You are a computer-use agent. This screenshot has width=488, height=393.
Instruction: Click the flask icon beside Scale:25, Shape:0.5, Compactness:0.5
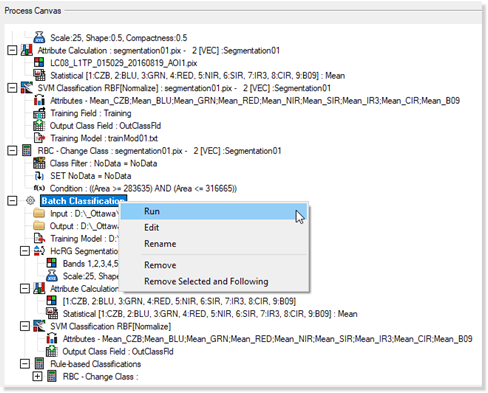[39, 37]
